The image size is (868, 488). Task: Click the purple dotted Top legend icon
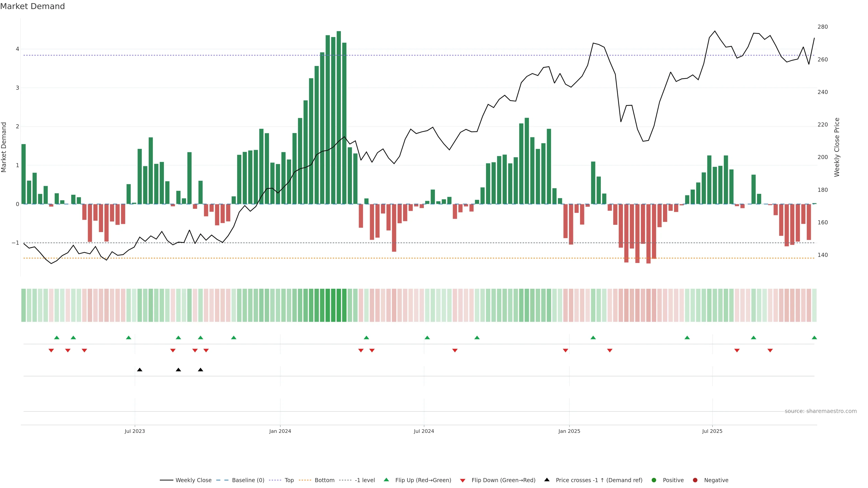[275, 480]
